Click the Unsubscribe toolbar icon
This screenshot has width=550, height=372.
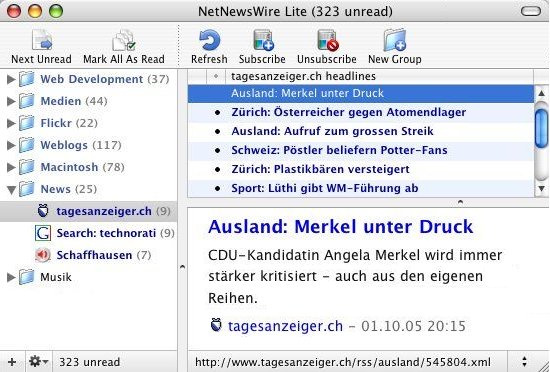(x=328, y=40)
